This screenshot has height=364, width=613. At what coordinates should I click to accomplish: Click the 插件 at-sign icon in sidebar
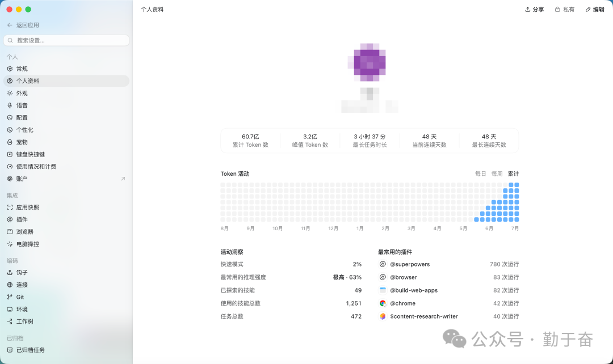pos(10,219)
